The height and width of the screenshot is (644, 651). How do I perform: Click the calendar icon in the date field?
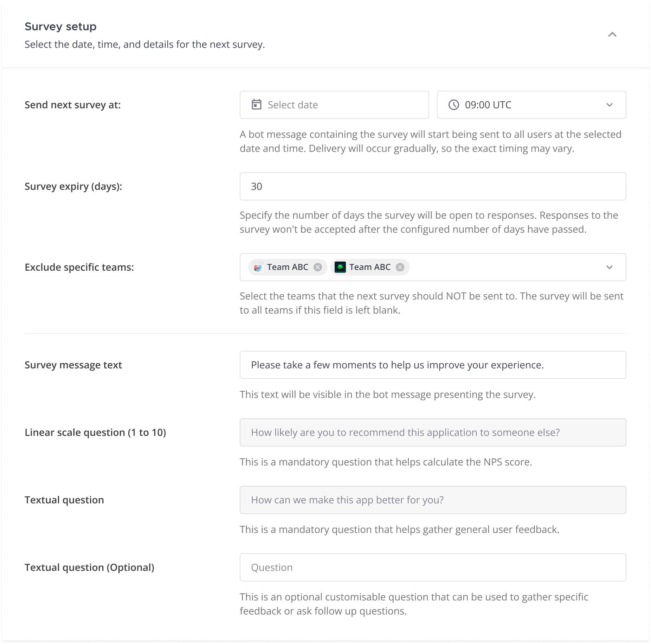[x=257, y=104]
